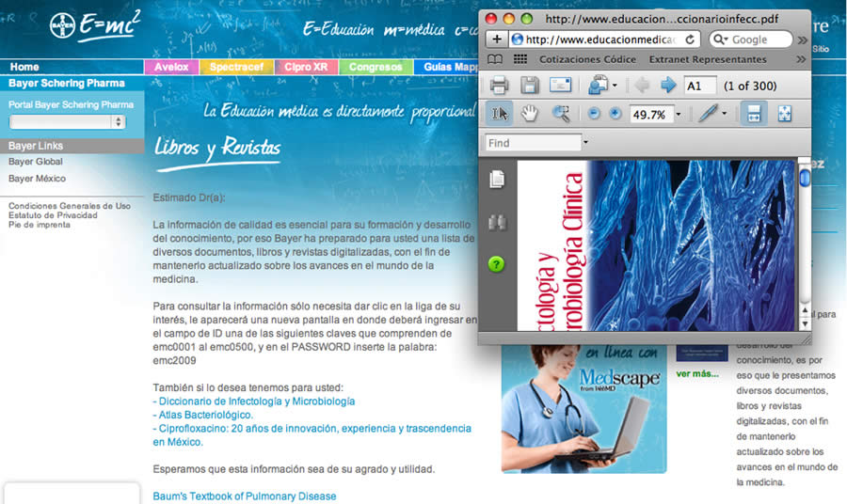Image resolution: width=847 pixels, height=504 pixels.
Task: Click the PDF scrollbar down arrow
Action: pos(805,324)
